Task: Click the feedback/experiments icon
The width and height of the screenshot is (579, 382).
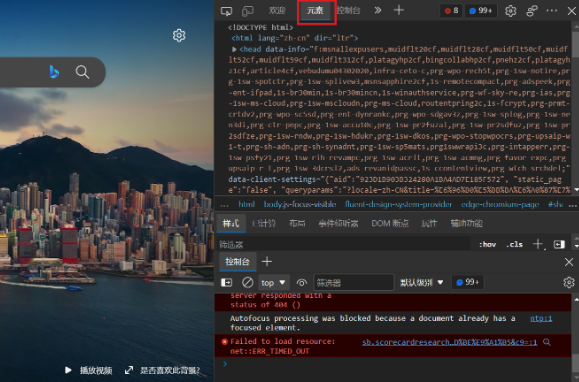Action: (531, 11)
